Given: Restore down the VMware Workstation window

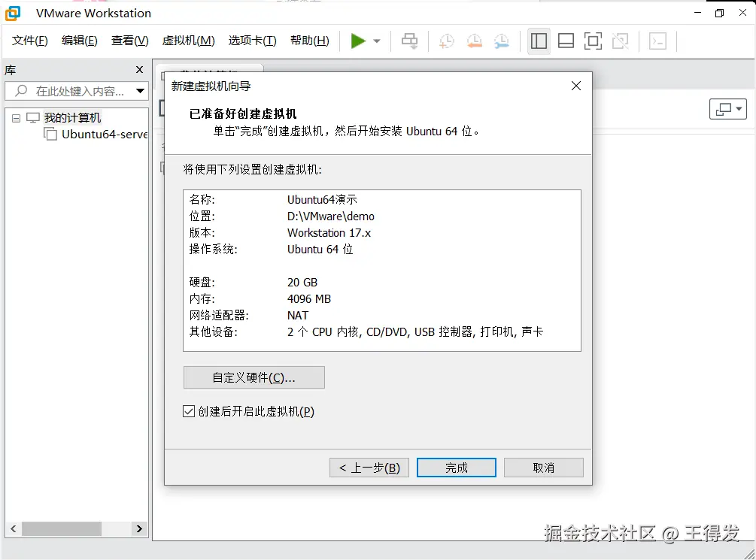Looking at the screenshot, I should 719,13.
